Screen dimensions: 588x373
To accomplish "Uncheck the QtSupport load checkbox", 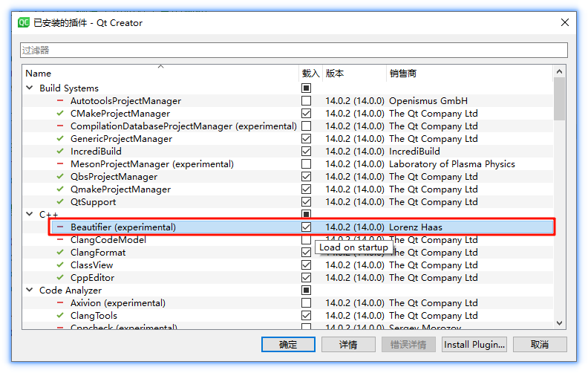I will [x=307, y=202].
